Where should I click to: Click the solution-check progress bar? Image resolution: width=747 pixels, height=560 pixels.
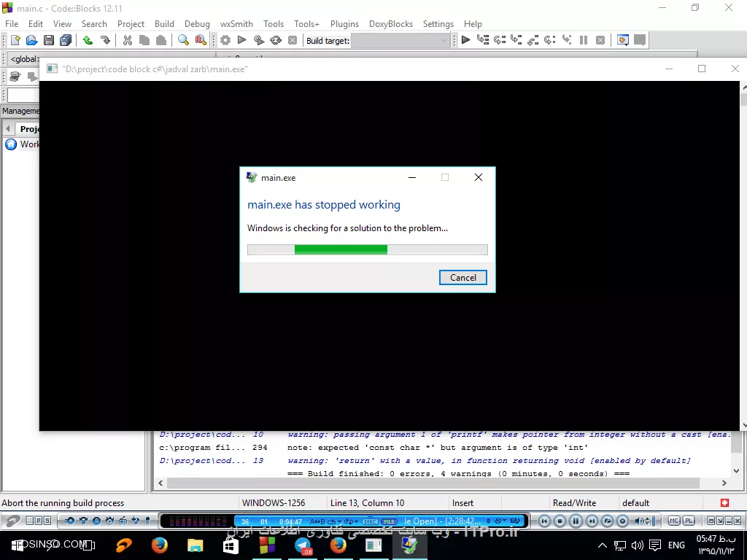pyautogui.click(x=368, y=249)
